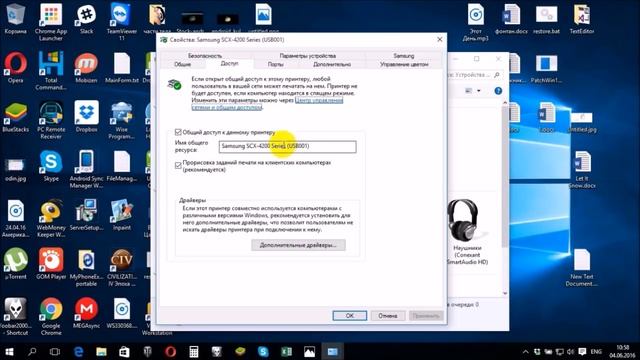Viewport: 640px width, 360px height.
Task: Switch to the Security tab
Action: tap(205, 56)
